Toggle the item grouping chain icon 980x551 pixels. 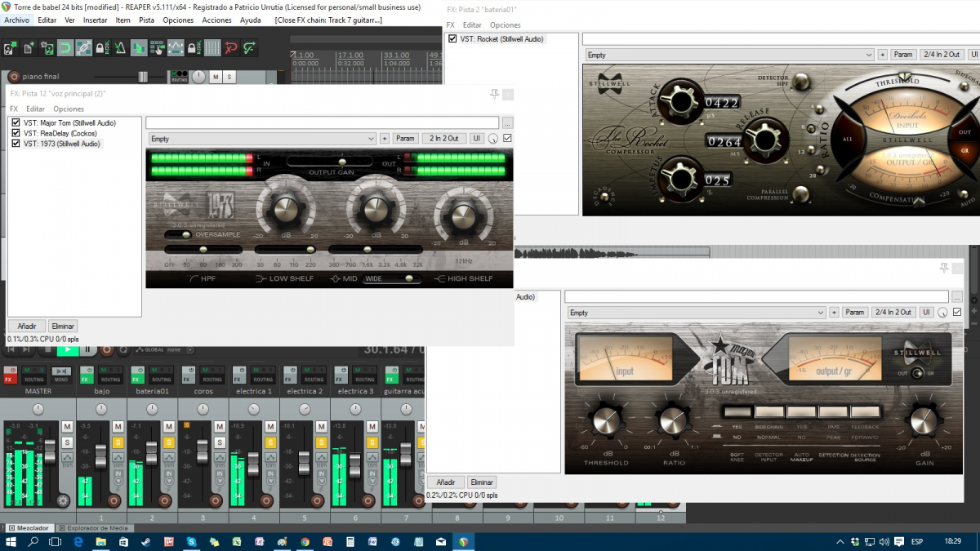pos(83,48)
